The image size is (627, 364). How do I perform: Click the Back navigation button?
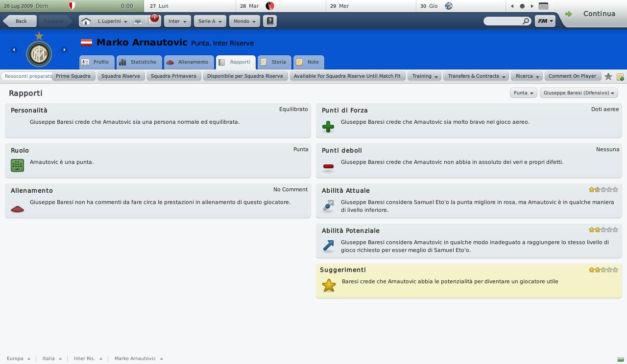coord(21,21)
